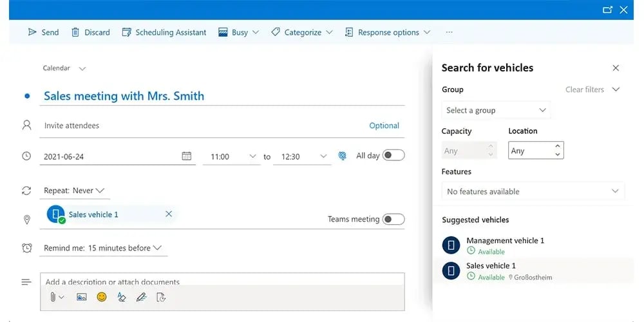Viewport: 644px width, 322px height.
Task: Click the Optional attendees link
Action: pyautogui.click(x=384, y=126)
